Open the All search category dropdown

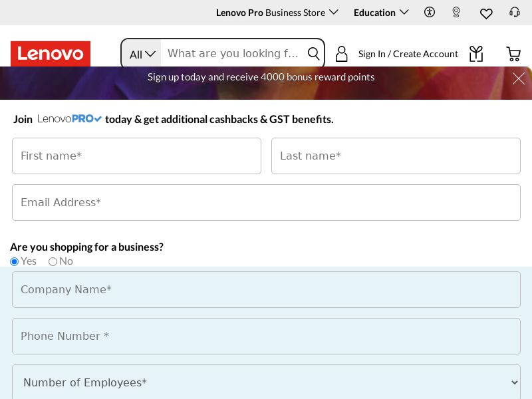point(142,55)
